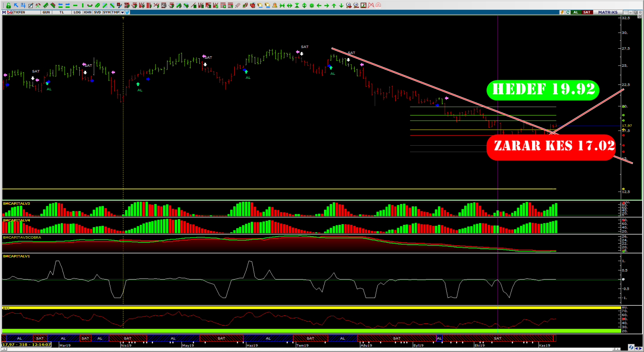
Task: Open the SYM menu item
Action: click(x=107, y=12)
